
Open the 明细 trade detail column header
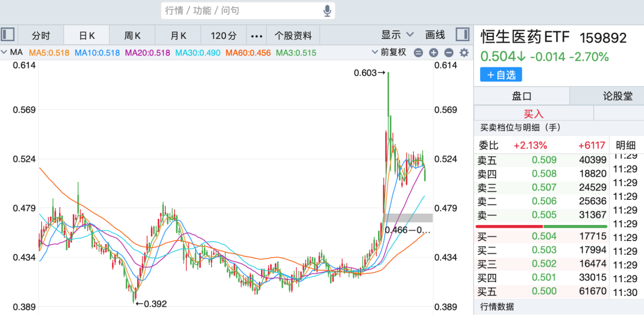click(626, 144)
